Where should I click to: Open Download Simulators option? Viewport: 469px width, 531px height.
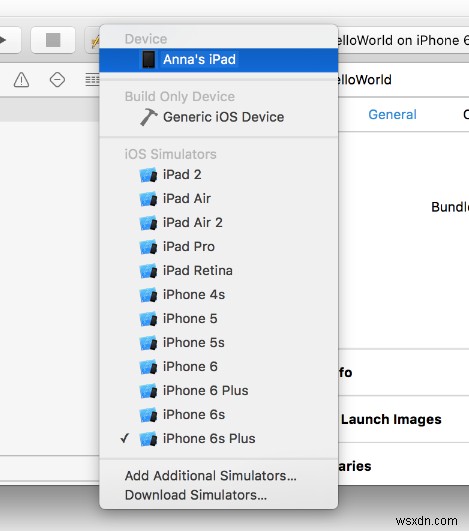point(218,495)
